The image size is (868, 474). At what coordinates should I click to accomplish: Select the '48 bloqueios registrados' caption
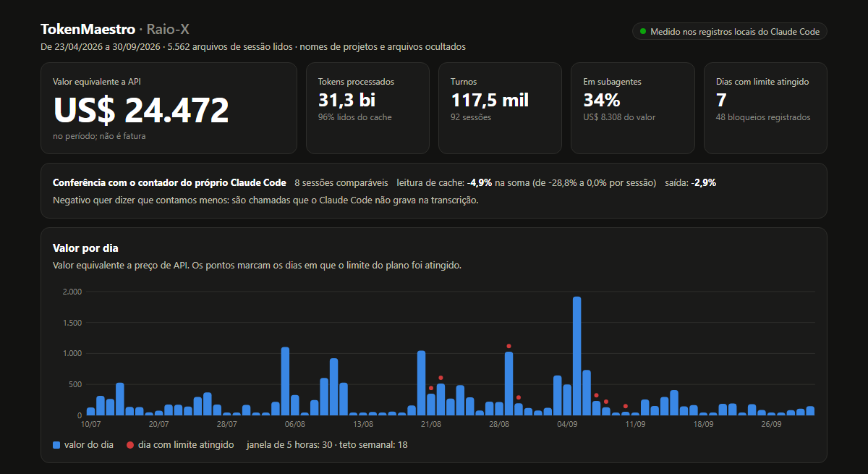[763, 117]
